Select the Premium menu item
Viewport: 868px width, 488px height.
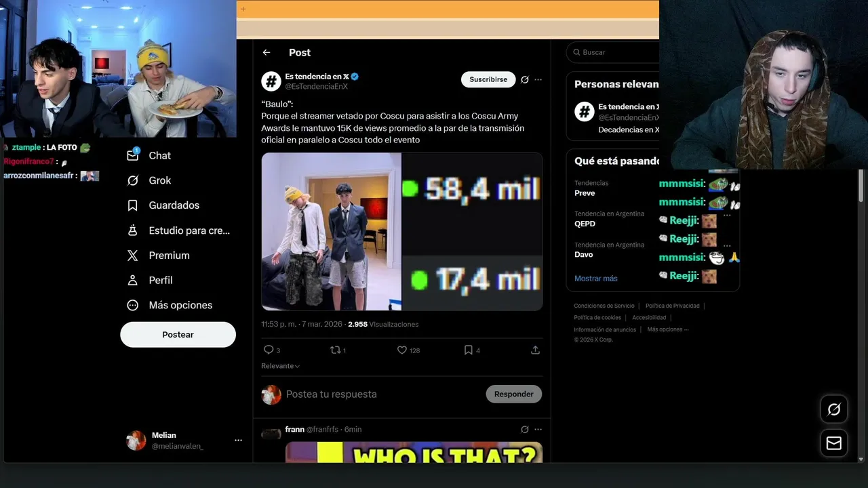click(x=170, y=256)
